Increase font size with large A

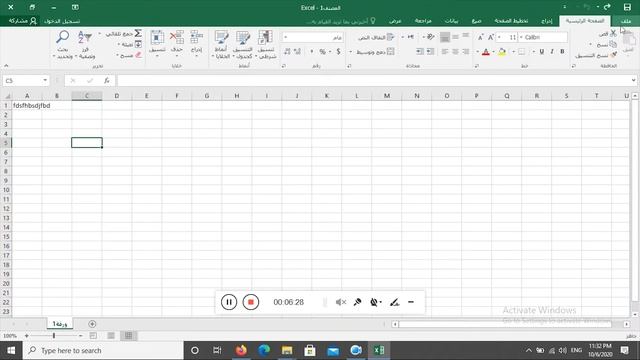coord(491,37)
